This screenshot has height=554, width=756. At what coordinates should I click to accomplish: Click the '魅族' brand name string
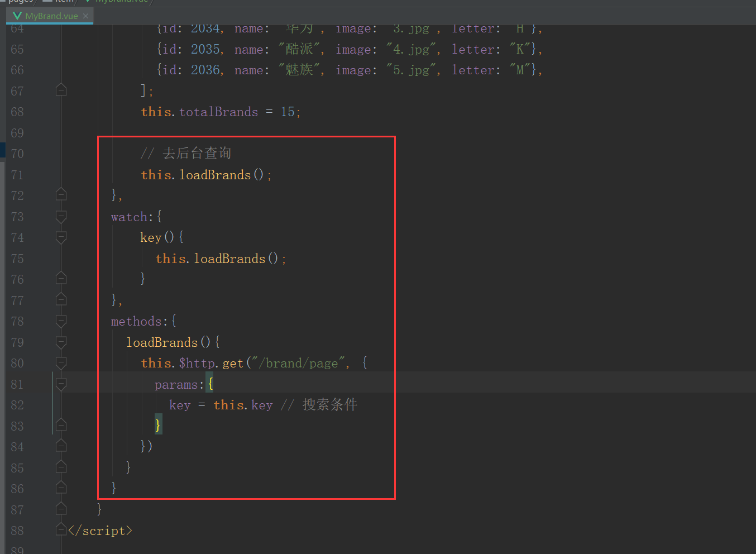click(x=299, y=70)
